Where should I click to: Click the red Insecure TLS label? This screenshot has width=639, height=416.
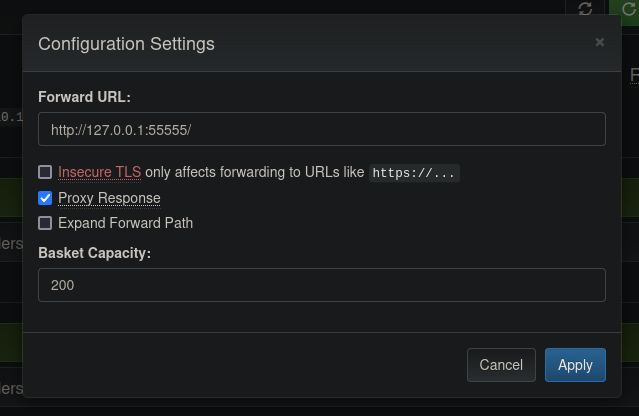point(99,172)
